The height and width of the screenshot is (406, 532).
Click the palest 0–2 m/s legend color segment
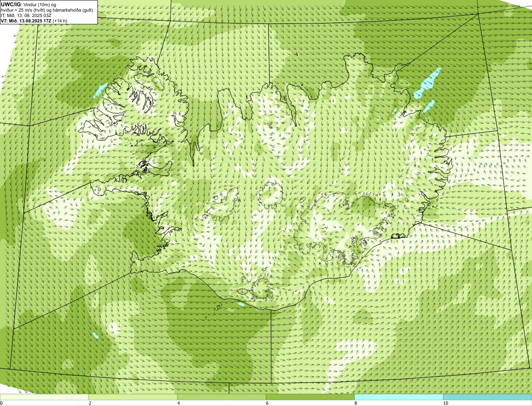tap(44, 397)
